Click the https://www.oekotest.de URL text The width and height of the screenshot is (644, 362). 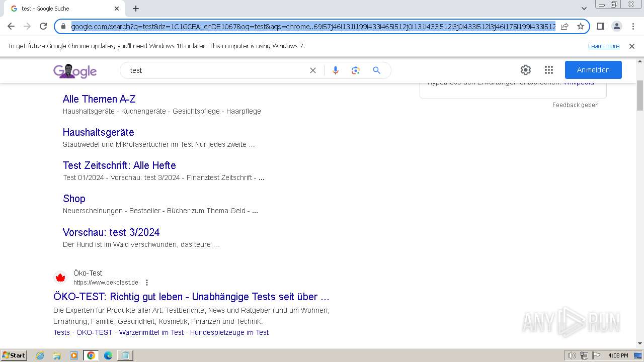click(x=106, y=283)
